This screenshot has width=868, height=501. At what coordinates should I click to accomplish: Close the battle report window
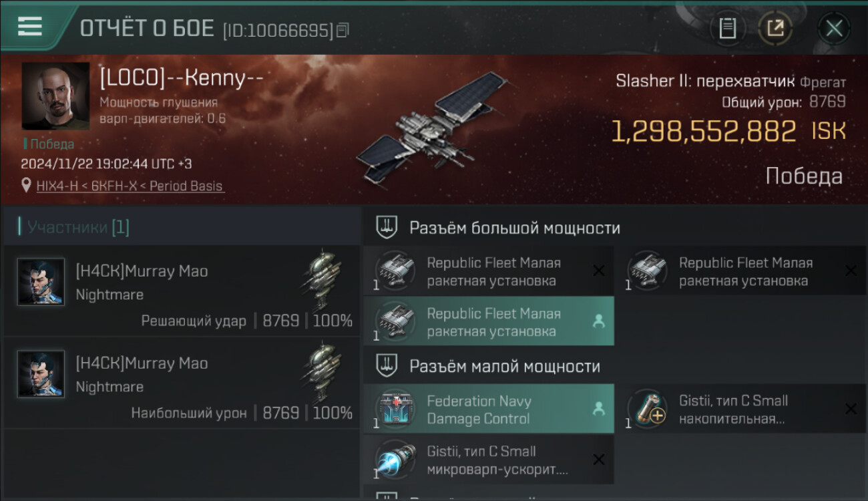(834, 28)
